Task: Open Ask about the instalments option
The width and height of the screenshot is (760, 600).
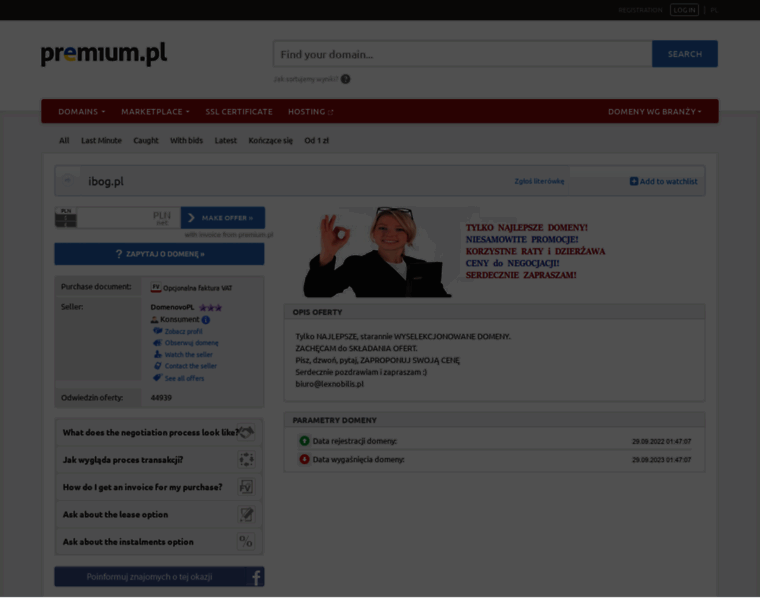Action: (159, 542)
